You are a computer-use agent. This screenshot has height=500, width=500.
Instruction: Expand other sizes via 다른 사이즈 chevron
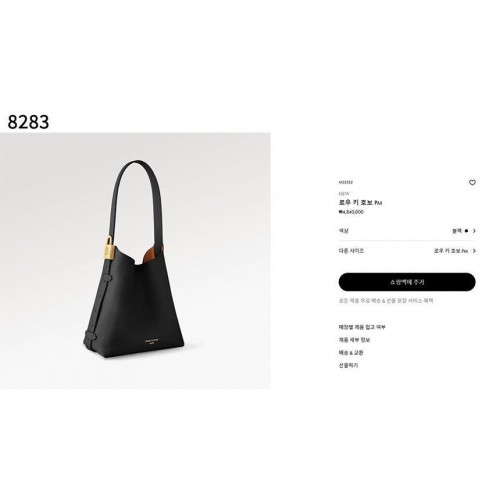pyautogui.click(x=474, y=251)
